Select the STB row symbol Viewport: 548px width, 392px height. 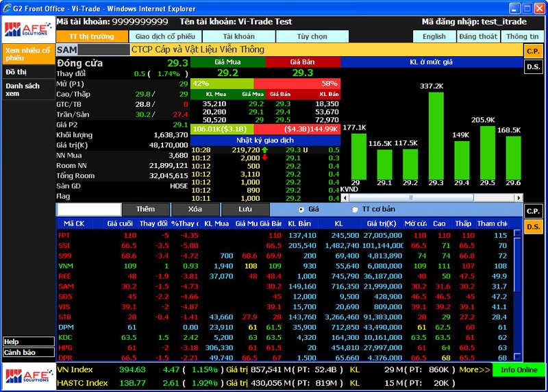(64, 317)
